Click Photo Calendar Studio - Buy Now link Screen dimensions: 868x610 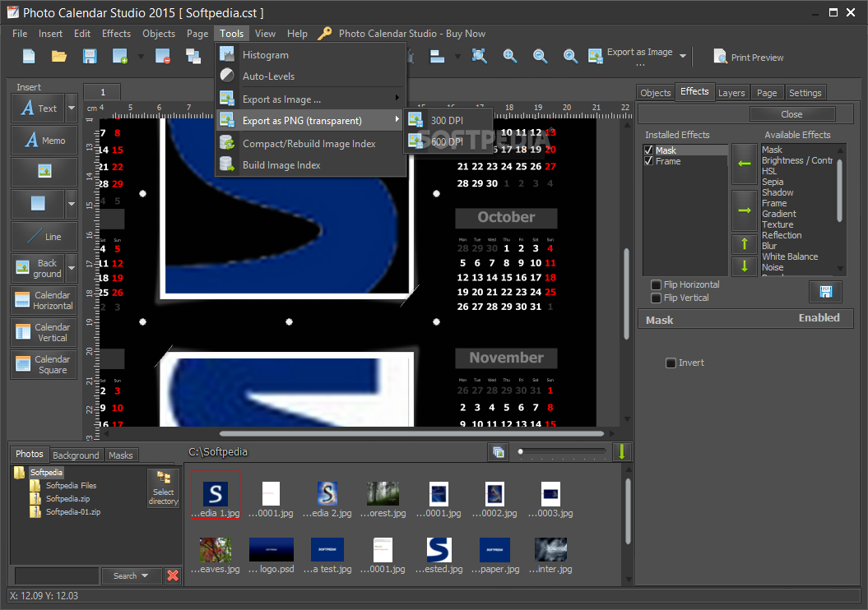point(412,34)
